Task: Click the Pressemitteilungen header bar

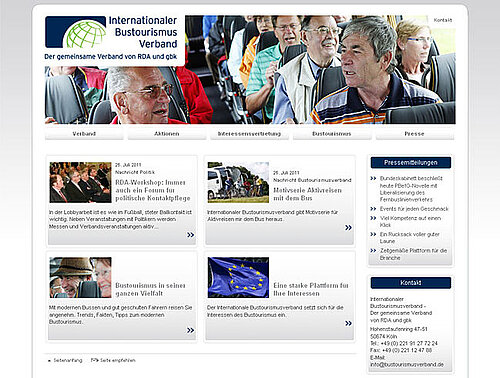Action: (x=411, y=163)
